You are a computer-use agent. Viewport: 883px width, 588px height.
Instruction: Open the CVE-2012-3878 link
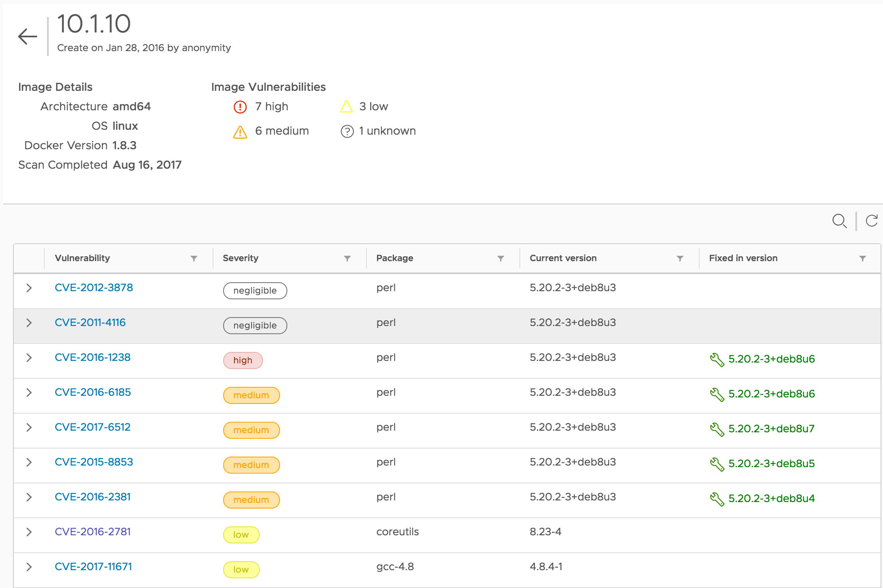(x=94, y=288)
